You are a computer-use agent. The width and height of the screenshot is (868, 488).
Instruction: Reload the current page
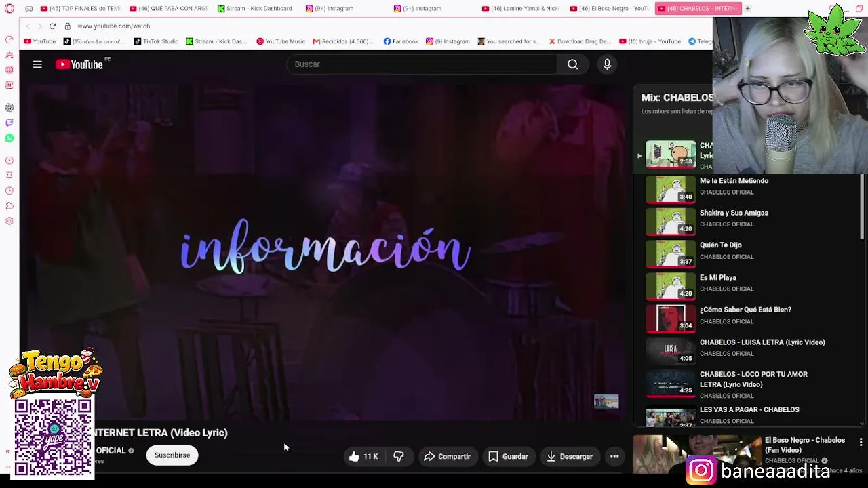[52, 26]
